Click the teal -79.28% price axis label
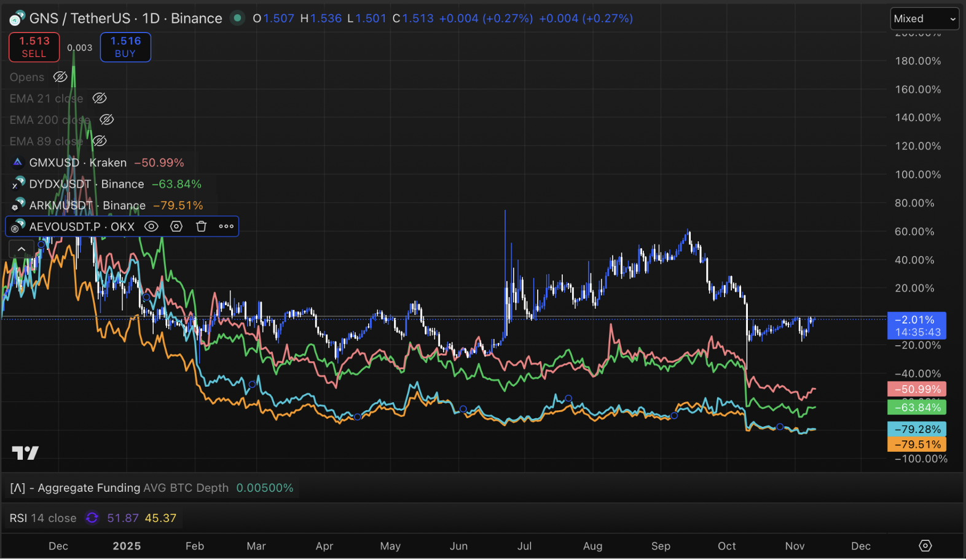 [x=917, y=429]
